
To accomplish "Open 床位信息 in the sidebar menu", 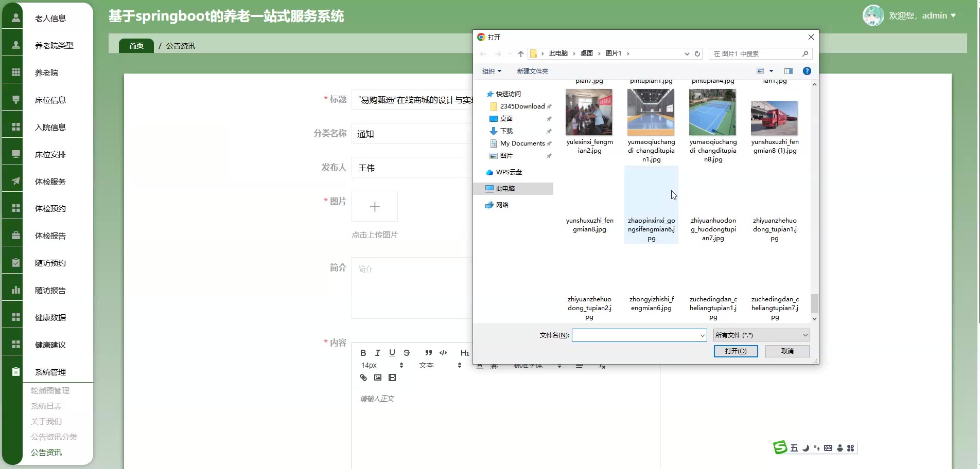I will click(50, 100).
